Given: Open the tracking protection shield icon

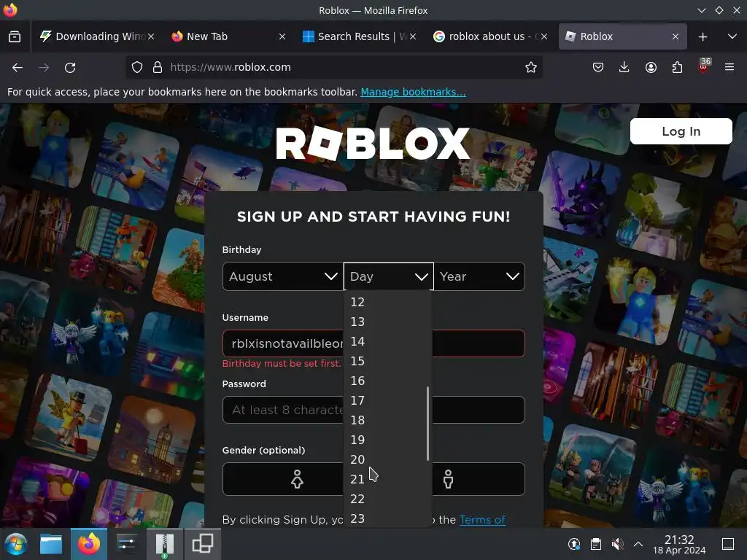Looking at the screenshot, I should tap(137, 67).
